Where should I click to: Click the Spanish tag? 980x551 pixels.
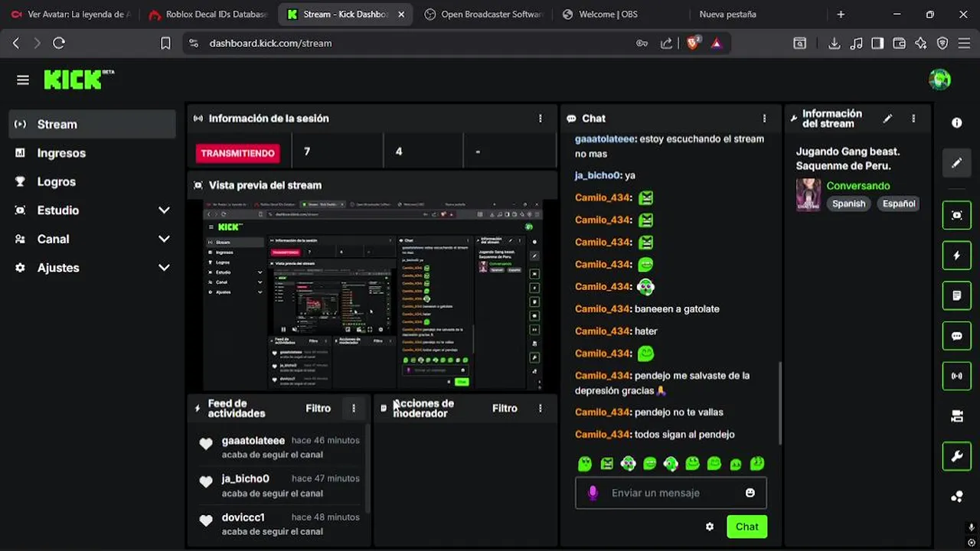[x=848, y=204]
